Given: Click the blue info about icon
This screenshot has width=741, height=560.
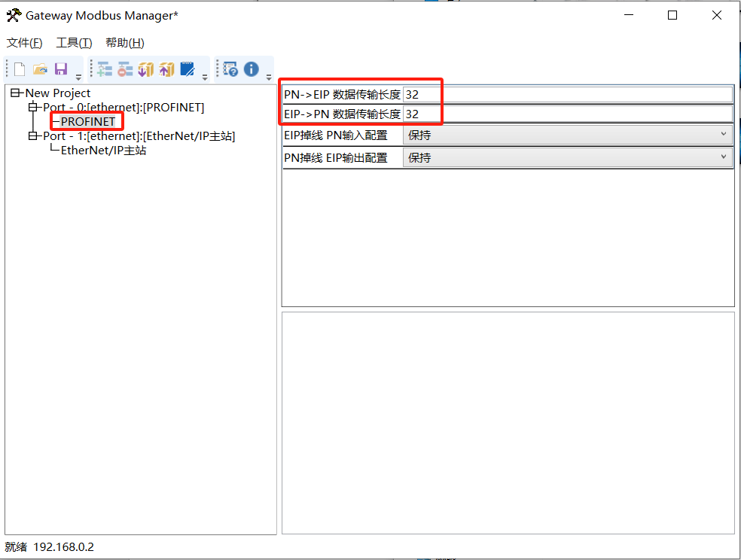Looking at the screenshot, I should coord(252,69).
